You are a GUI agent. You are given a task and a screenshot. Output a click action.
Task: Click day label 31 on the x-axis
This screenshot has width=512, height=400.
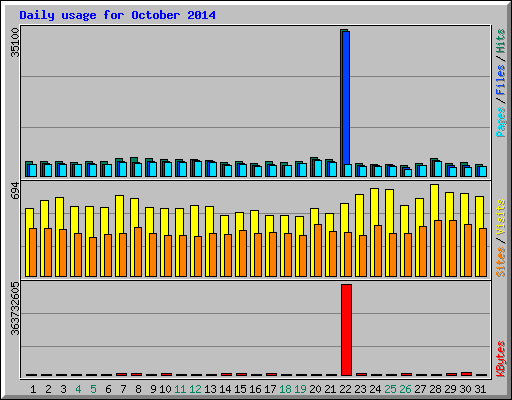480,389
